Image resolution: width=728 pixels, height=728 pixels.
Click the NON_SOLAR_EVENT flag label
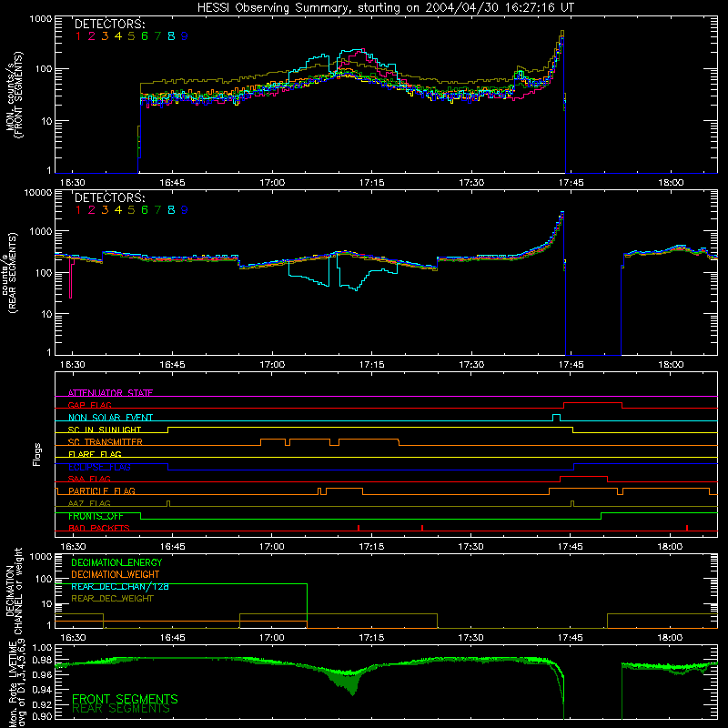pyautogui.click(x=110, y=418)
